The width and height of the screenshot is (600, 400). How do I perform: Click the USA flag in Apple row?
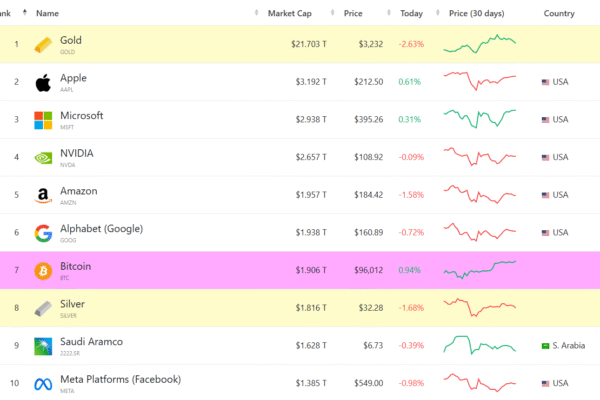(545, 82)
